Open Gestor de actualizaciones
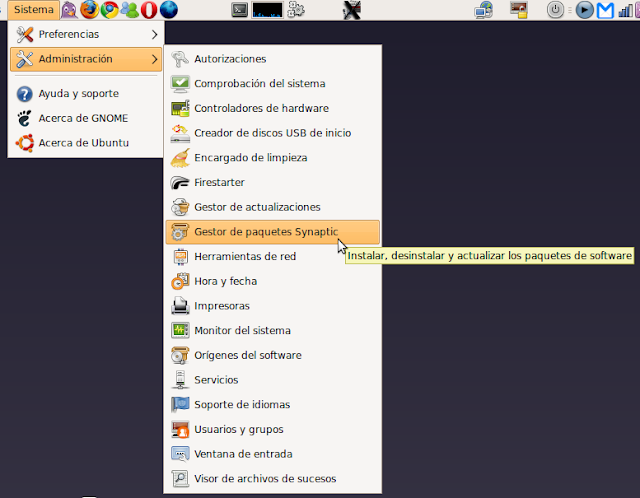640x498 pixels. coord(273,207)
